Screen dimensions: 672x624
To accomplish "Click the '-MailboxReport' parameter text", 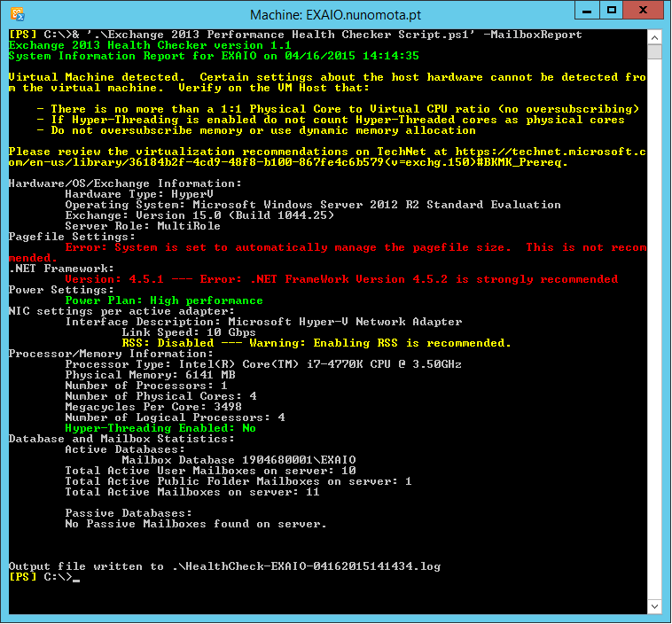I will [x=533, y=35].
